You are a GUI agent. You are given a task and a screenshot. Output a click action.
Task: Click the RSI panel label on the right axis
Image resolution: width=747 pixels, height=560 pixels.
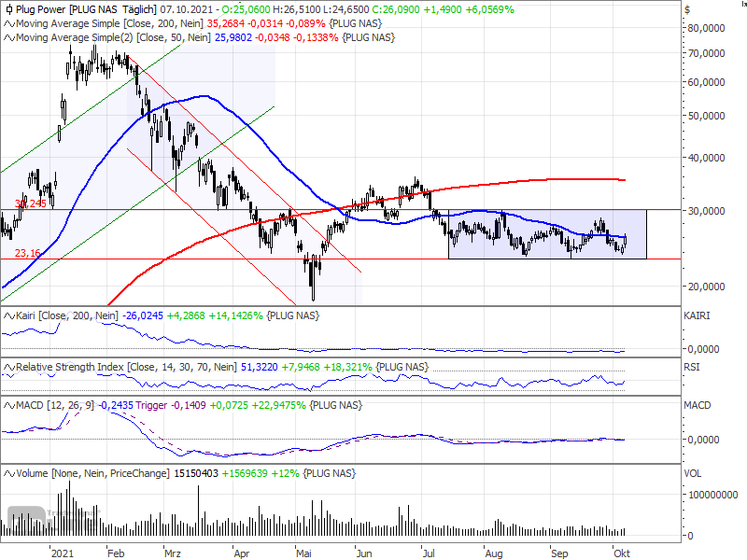tap(691, 367)
